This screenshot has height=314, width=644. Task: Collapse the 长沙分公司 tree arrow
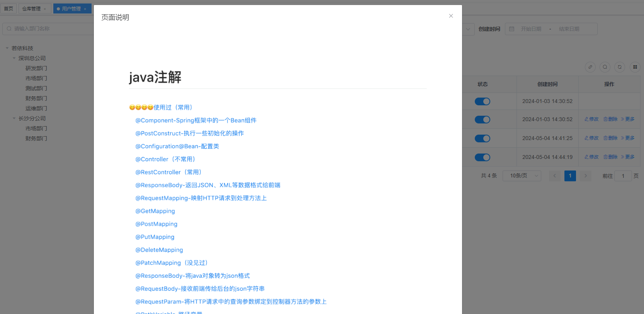coord(14,118)
